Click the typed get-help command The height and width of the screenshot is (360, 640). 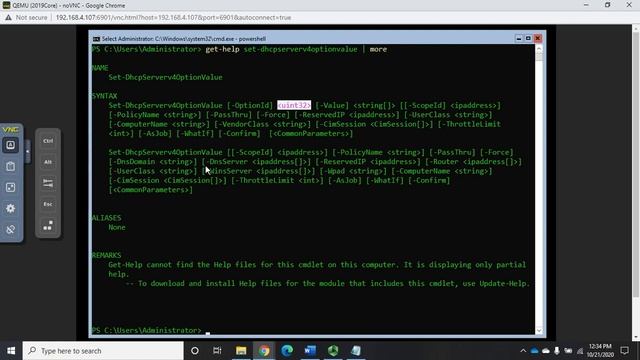[296, 49]
